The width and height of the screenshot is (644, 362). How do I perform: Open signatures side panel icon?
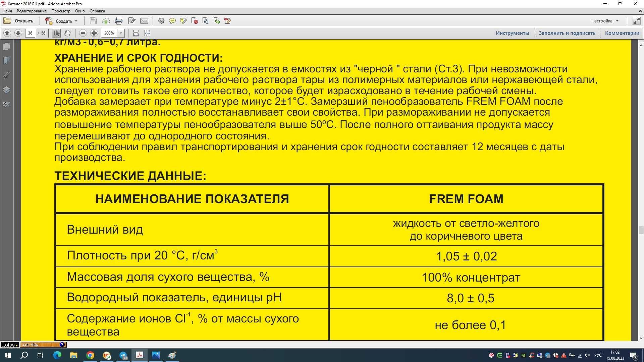click(6, 104)
